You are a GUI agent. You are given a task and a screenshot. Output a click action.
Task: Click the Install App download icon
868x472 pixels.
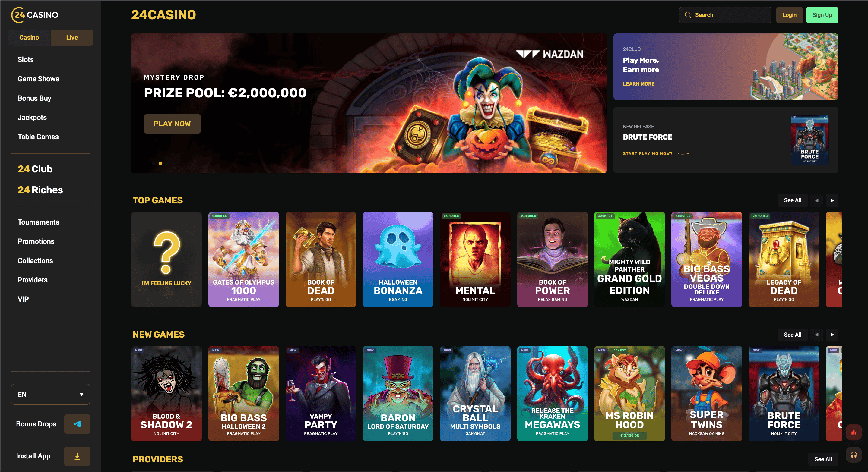click(77, 456)
